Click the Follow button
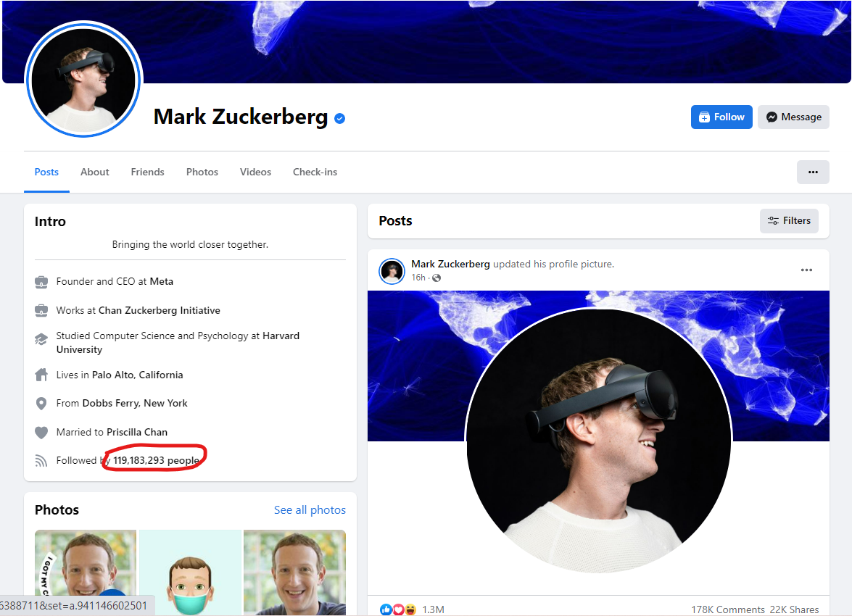 [x=721, y=117]
